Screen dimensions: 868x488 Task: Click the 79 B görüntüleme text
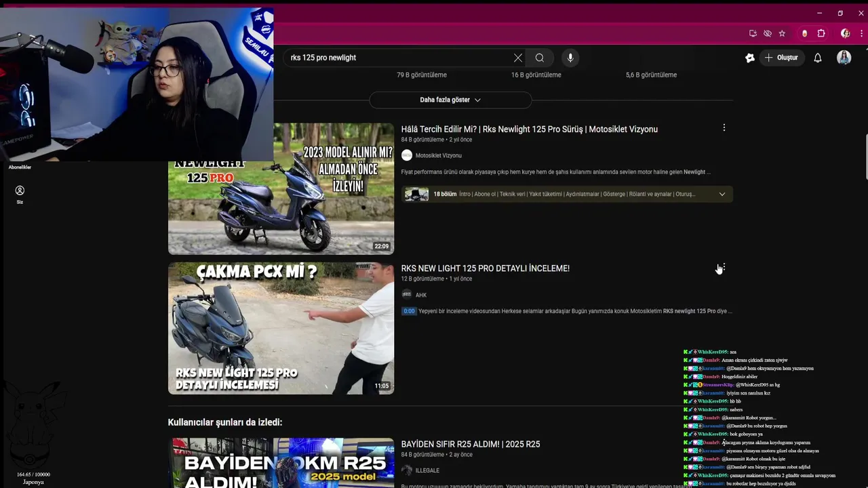(x=422, y=75)
